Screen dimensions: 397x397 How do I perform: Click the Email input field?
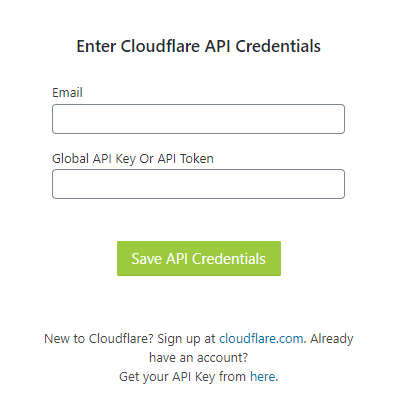pyautogui.click(x=198, y=119)
